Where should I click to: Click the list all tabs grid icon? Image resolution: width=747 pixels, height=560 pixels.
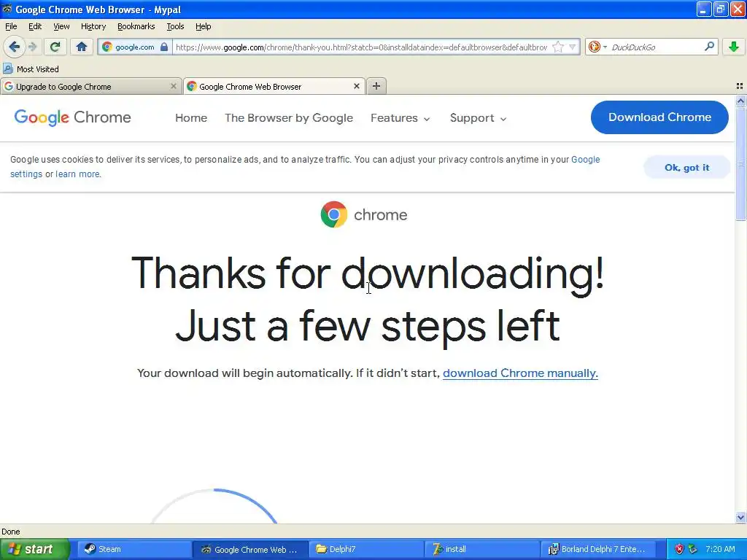(x=740, y=86)
